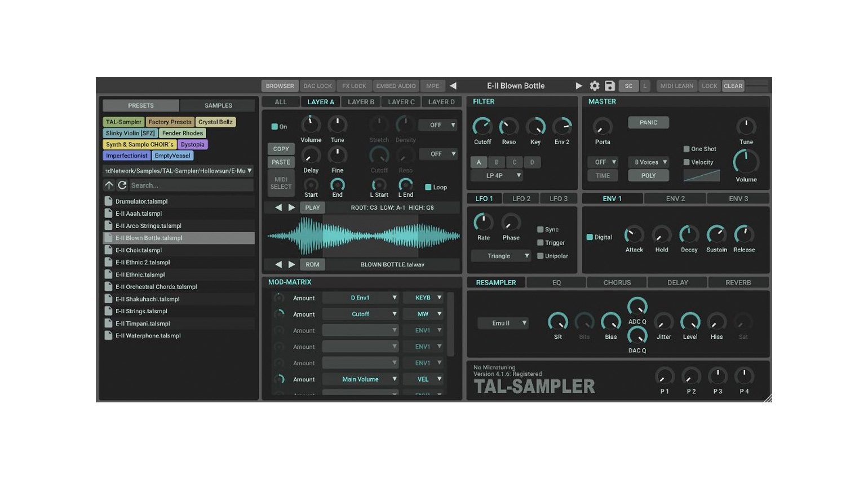Click the save preset floppy icon
Image resolution: width=868 pixels, height=479 pixels.
click(x=610, y=86)
